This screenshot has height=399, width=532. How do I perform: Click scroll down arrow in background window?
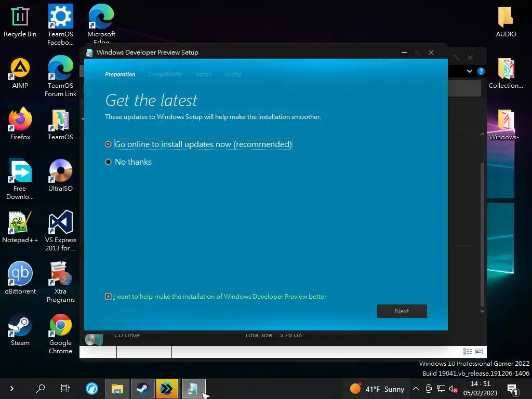coord(482,311)
